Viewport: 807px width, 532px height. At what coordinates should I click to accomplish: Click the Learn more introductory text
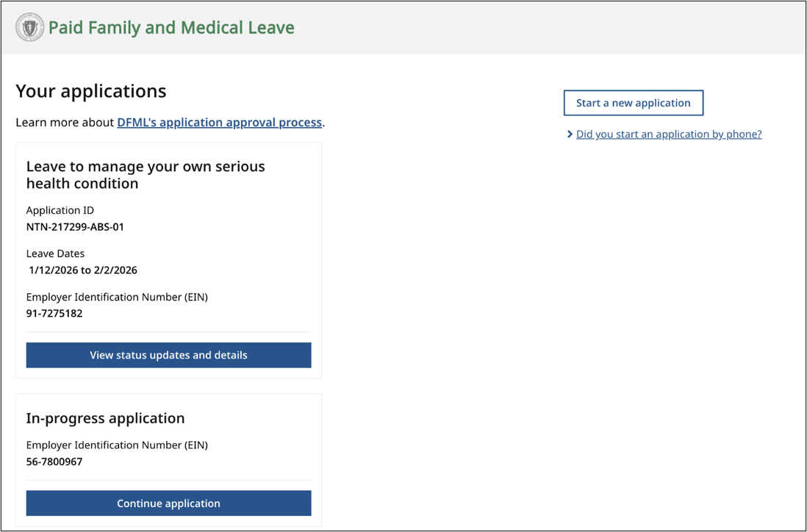click(x=65, y=122)
